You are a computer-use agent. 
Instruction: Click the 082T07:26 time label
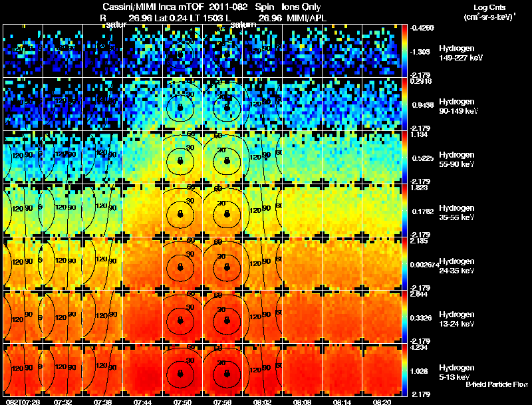click(x=23, y=402)
